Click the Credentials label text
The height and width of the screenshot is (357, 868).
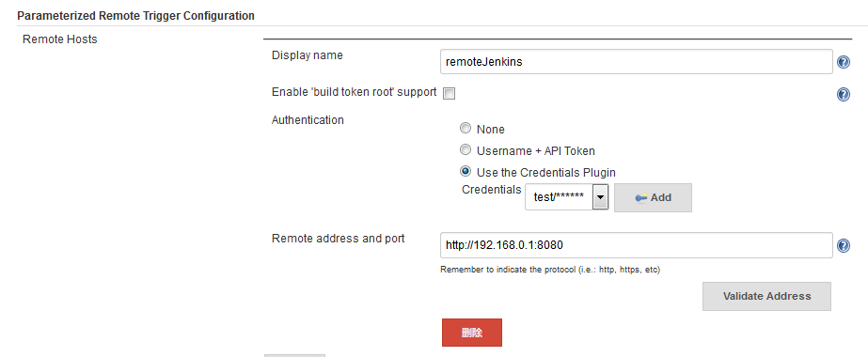point(492,190)
